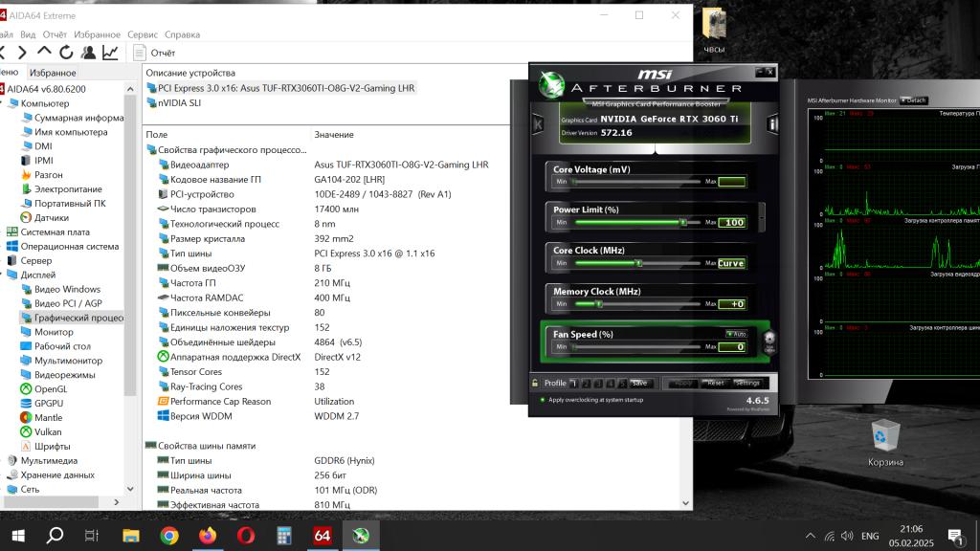Open the ЧВСЫ folder on the desktop

[x=714, y=30]
